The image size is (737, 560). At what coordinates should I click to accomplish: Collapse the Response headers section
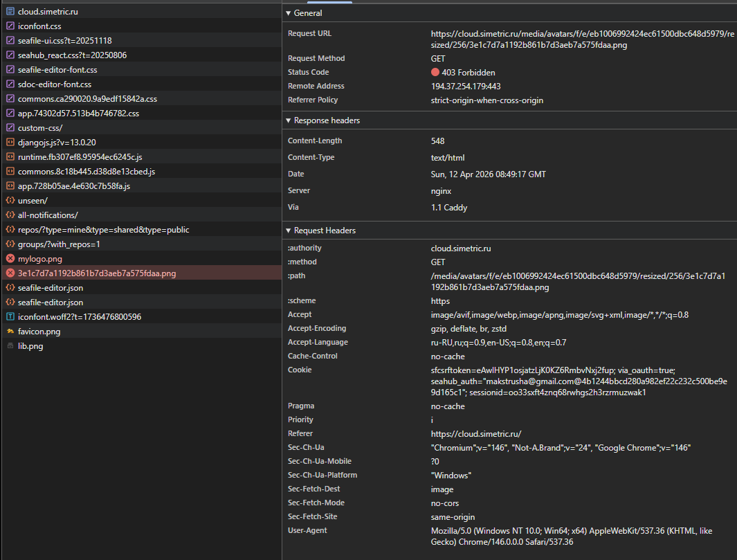[x=289, y=120]
